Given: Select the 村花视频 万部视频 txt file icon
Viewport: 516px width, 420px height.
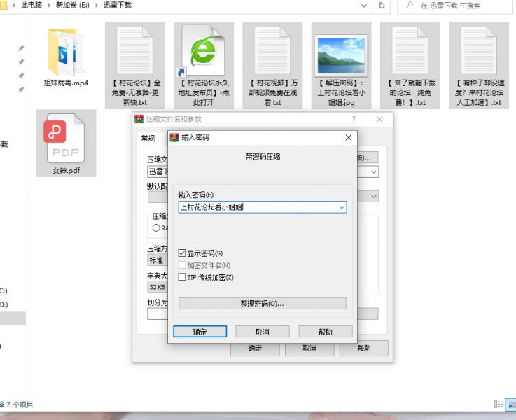Looking at the screenshot, I should [272, 50].
